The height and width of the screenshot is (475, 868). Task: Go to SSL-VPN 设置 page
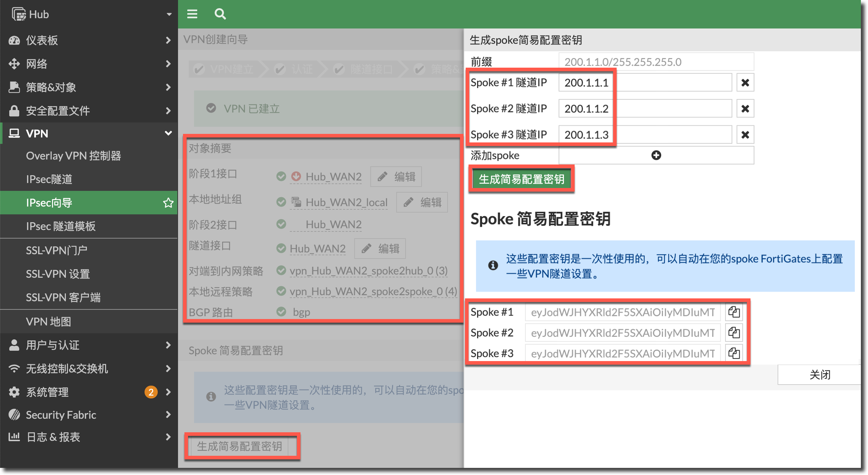(58, 274)
